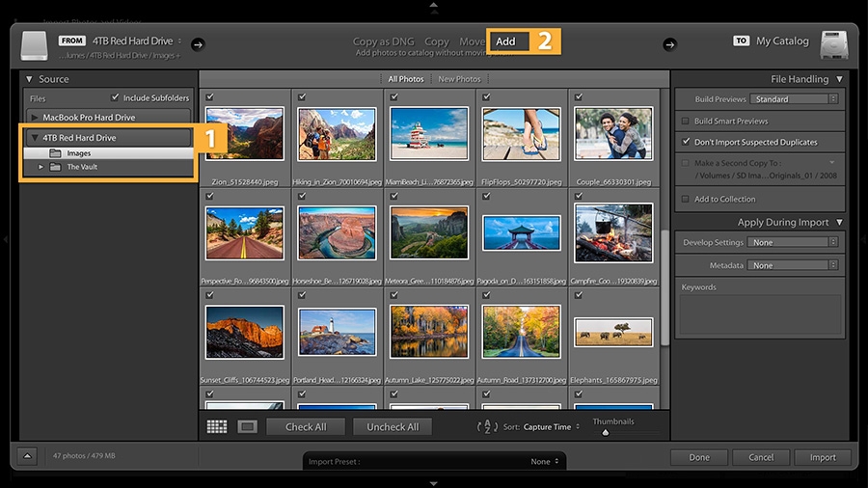868x488 pixels.
Task: Switch to the New Photos tab
Action: coord(459,79)
